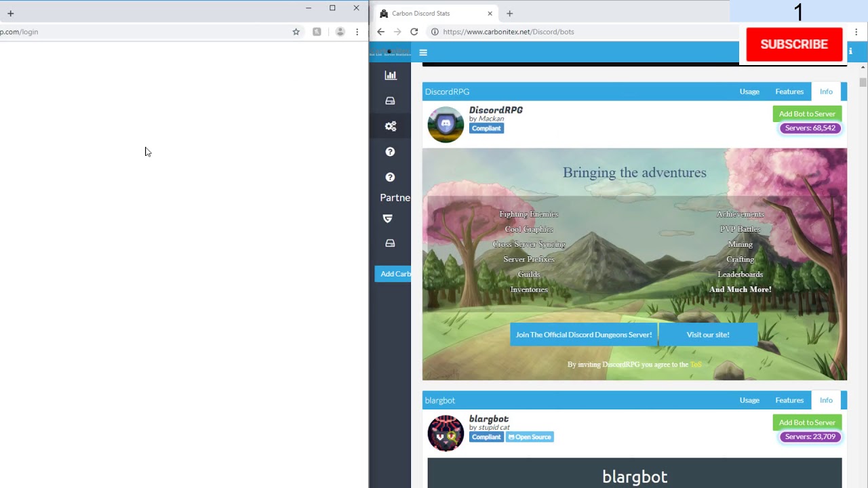Click 'Inventories' feature text
The height and width of the screenshot is (488, 868).
pyautogui.click(x=529, y=289)
